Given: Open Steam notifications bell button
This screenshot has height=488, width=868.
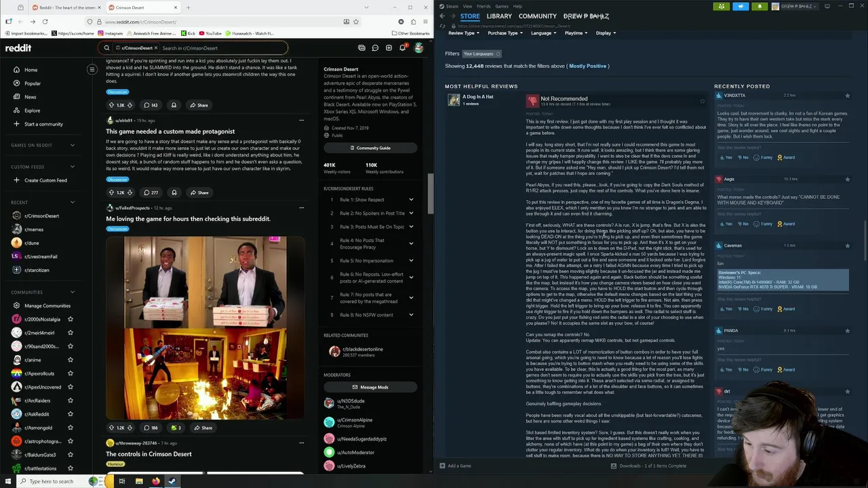Looking at the screenshot, I should click(759, 6).
